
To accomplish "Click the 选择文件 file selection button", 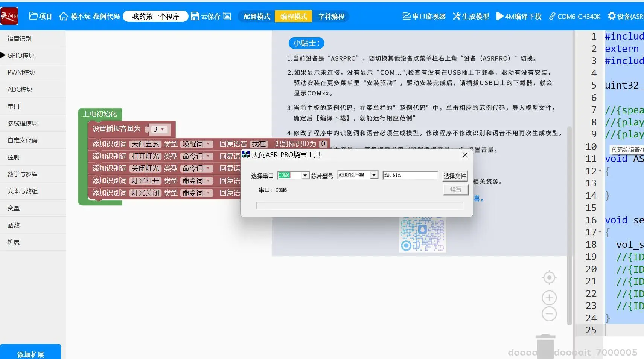I will 455,175.
